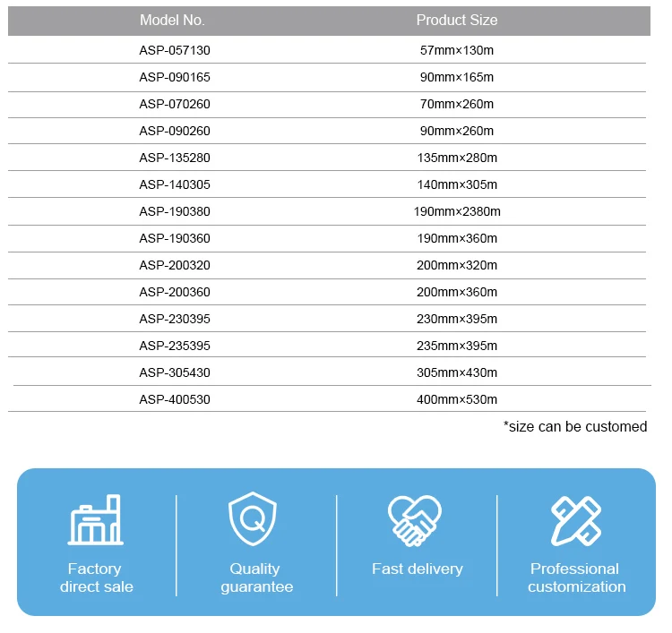Click the 'Professional customization' label
Screen dimensions: 672x633
pos(576,577)
